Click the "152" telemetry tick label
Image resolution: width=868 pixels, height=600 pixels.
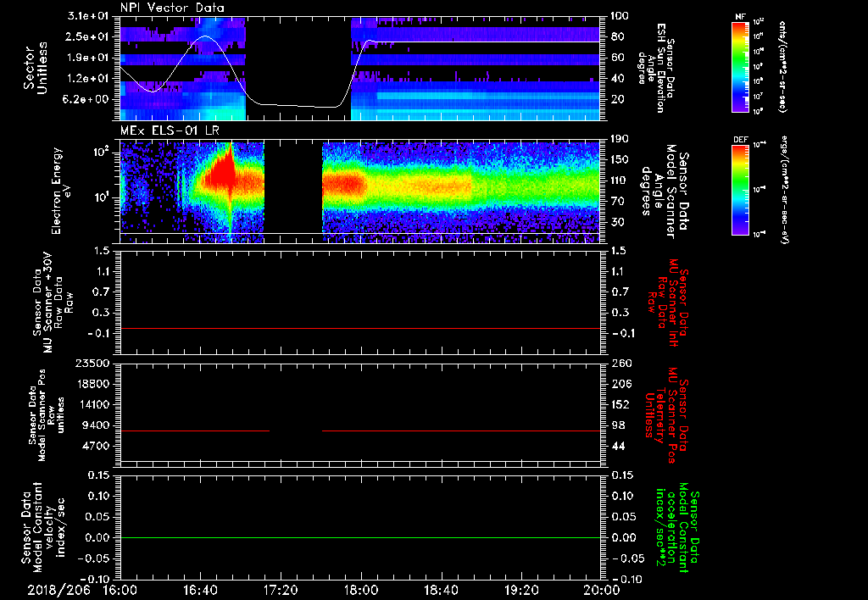pos(620,404)
